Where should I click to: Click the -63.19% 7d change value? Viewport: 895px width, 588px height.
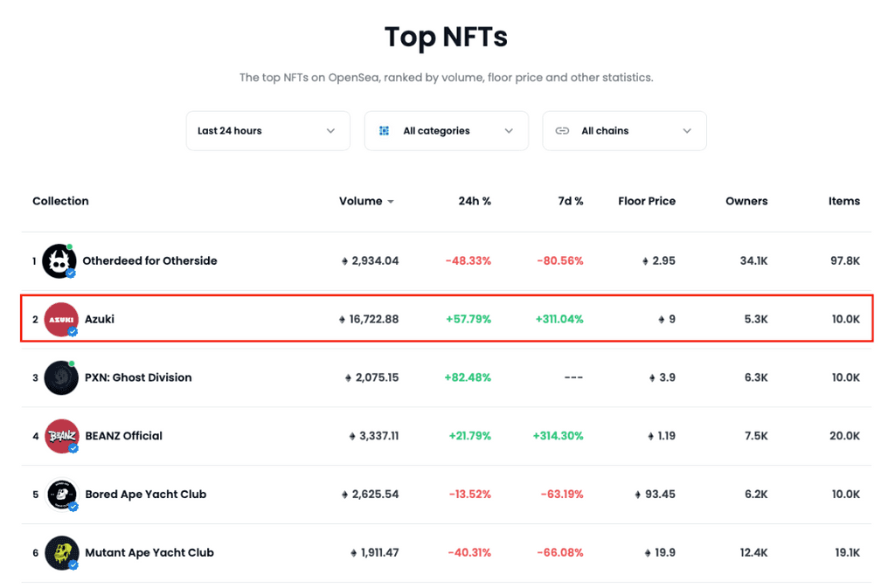tap(562, 495)
